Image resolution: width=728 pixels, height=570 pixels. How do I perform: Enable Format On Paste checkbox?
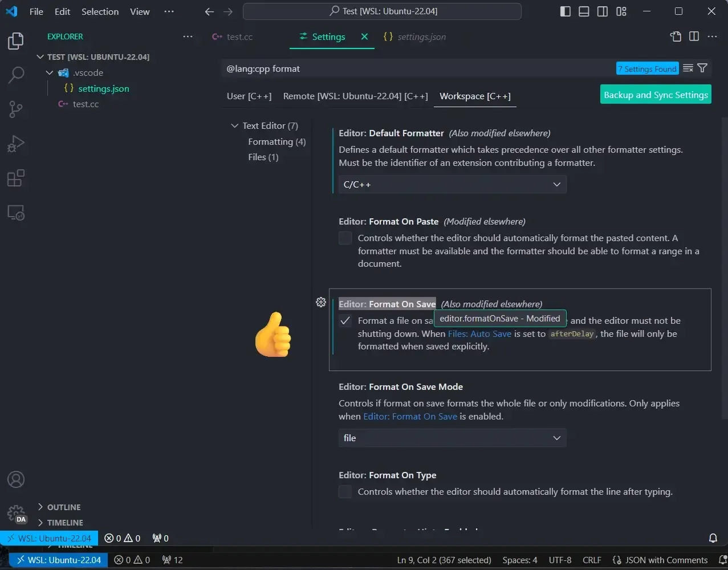click(x=345, y=238)
